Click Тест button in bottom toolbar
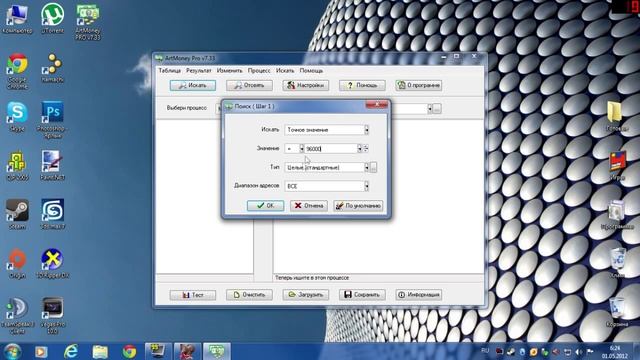Viewport: 640px width, 360px height. click(x=193, y=295)
